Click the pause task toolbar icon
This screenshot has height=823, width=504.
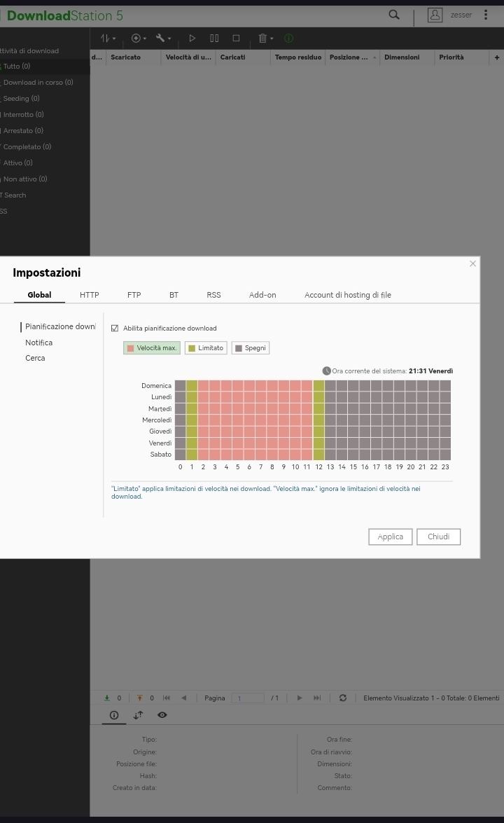tap(214, 39)
